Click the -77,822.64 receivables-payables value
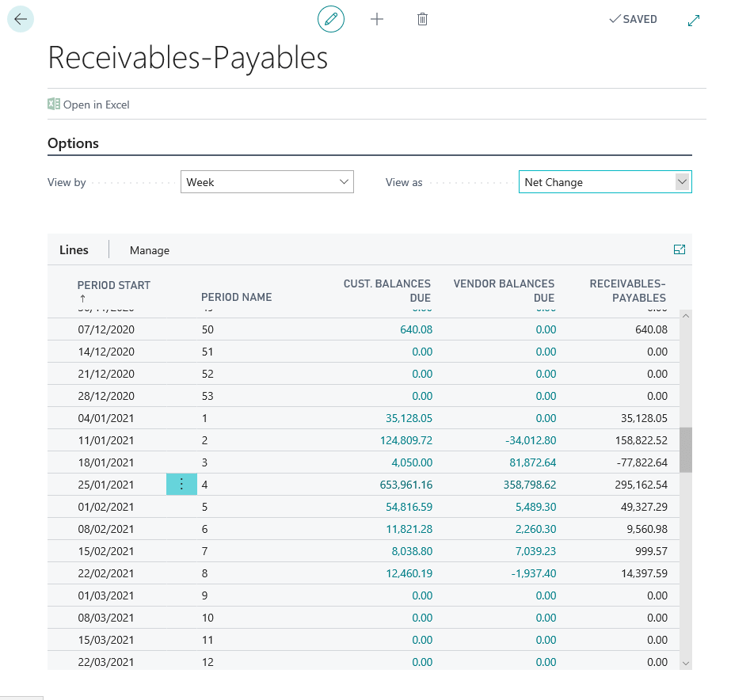 pos(642,462)
